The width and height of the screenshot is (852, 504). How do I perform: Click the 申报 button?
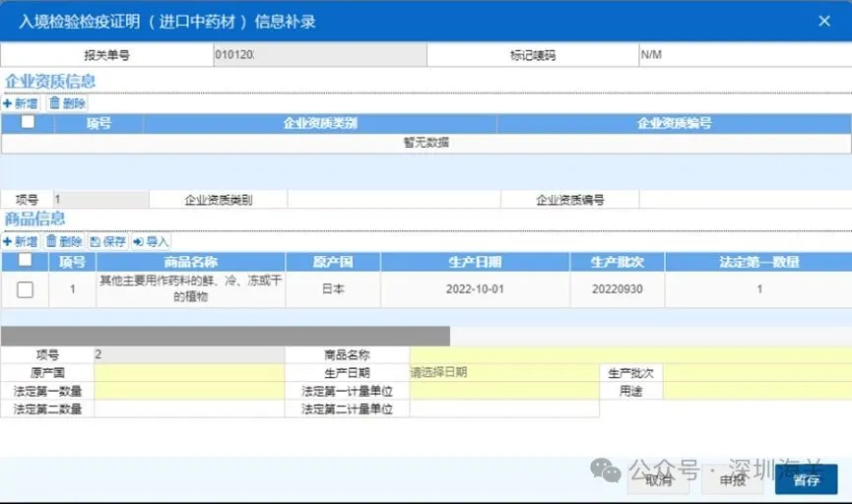point(732,480)
